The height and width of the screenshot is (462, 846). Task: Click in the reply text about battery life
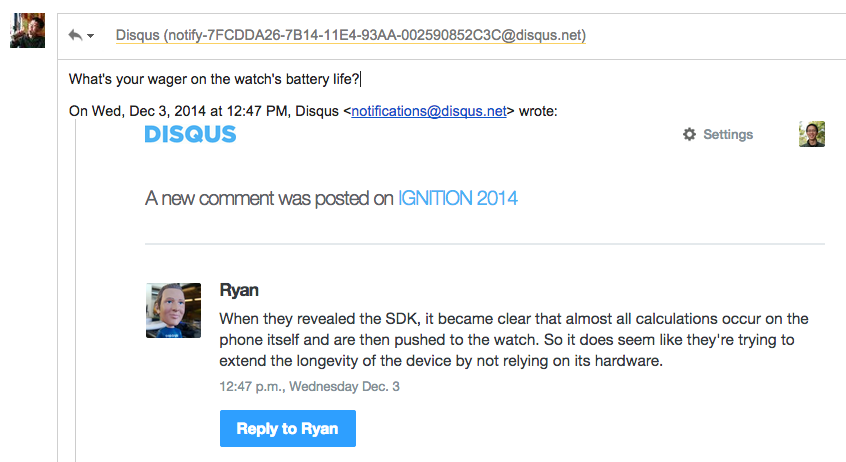click(x=214, y=78)
